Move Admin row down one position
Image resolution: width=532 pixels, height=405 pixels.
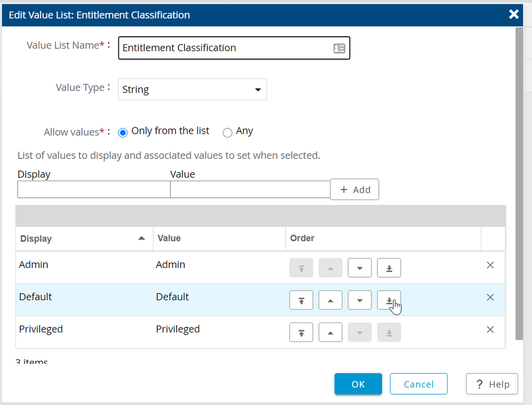tap(359, 268)
